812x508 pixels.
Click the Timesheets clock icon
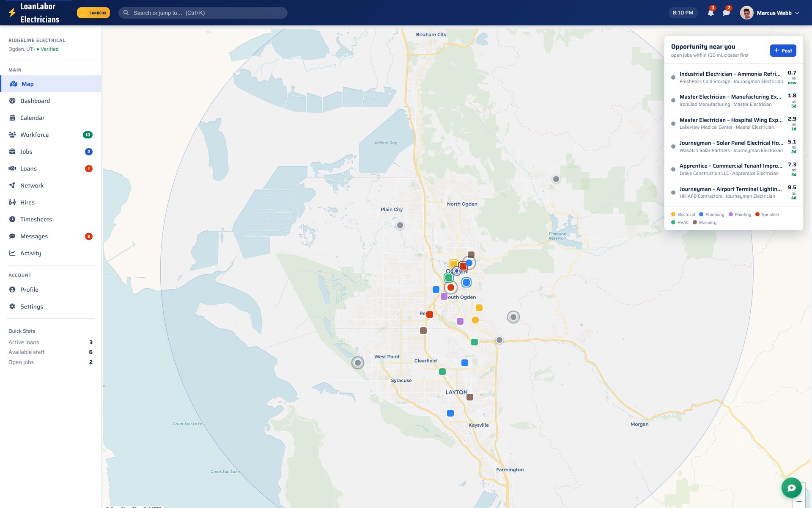tap(12, 219)
